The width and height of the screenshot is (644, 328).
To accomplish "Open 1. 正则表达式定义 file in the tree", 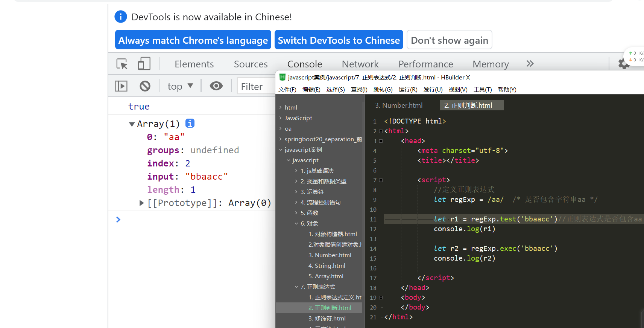I will pos(335,297).
